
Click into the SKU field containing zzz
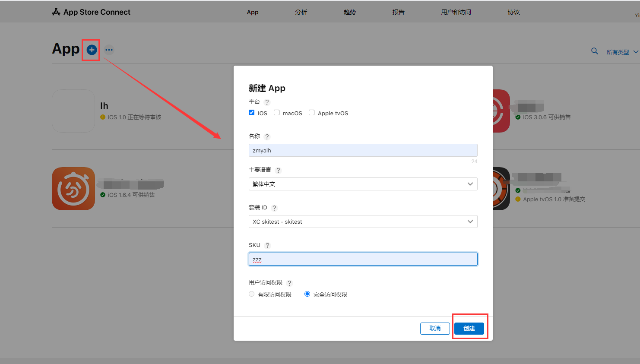coord(363,259)
